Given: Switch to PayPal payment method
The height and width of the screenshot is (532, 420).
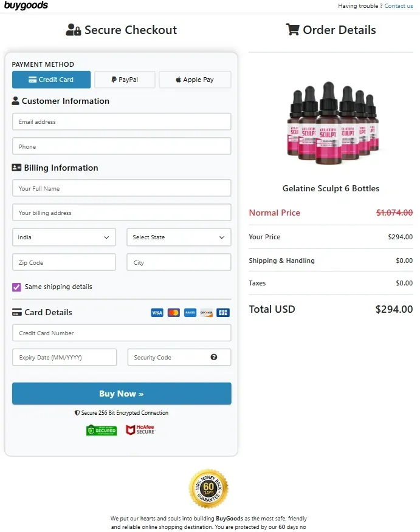Looking at the screenshot, I should [x=125, y=80].
